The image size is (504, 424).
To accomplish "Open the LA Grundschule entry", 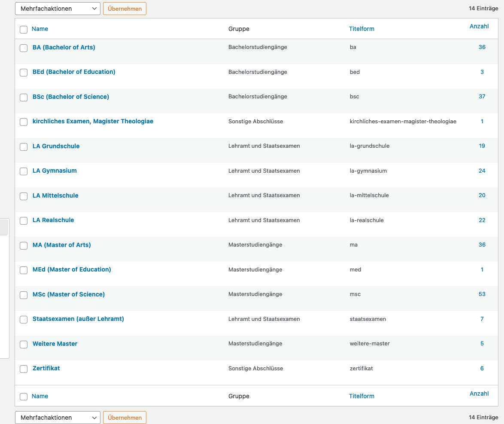I will coord(56,146).
